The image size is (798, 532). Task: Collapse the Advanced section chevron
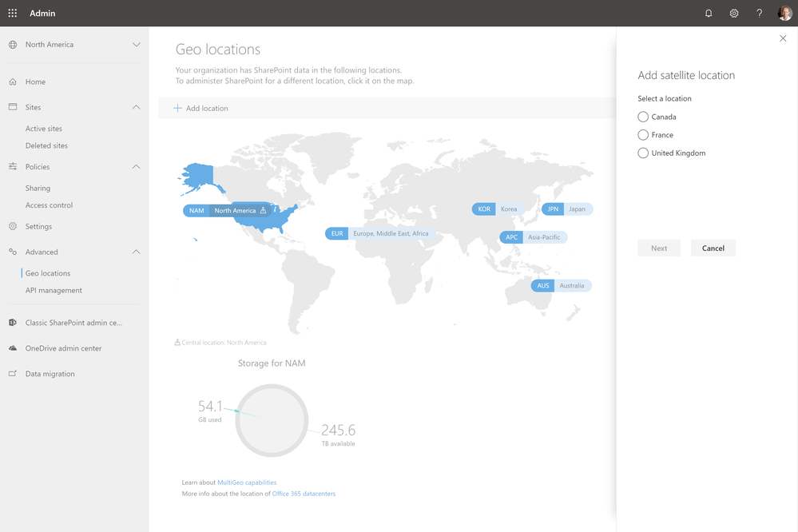(137, 252)
